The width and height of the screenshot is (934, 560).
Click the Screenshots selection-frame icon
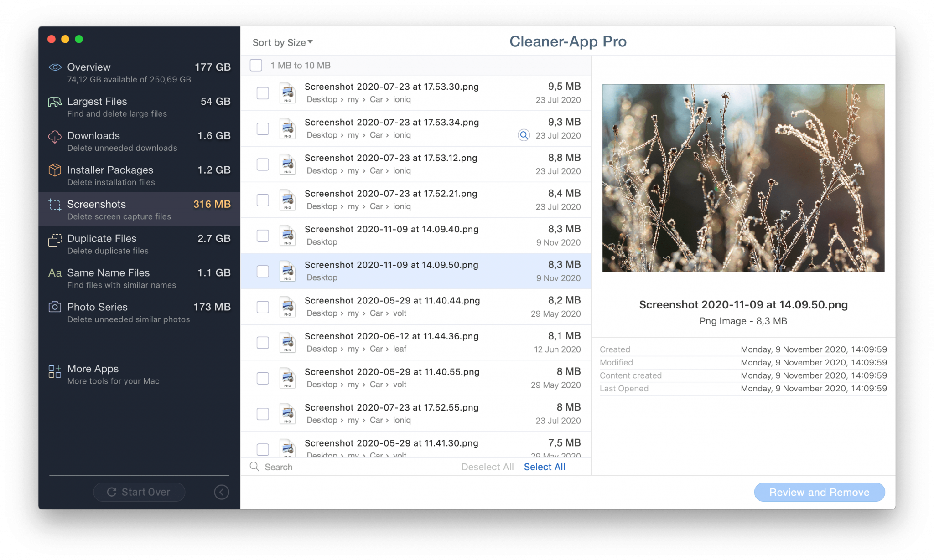pyautogui.click(x=55, y=205)
